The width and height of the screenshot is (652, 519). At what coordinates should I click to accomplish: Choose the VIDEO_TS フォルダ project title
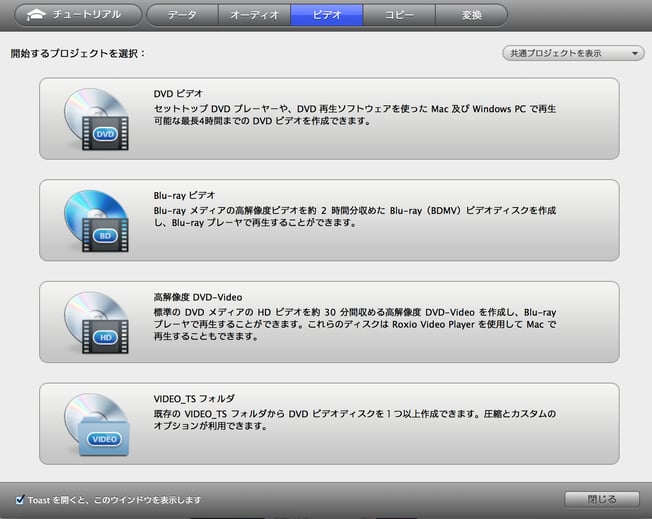click(194, 398)
